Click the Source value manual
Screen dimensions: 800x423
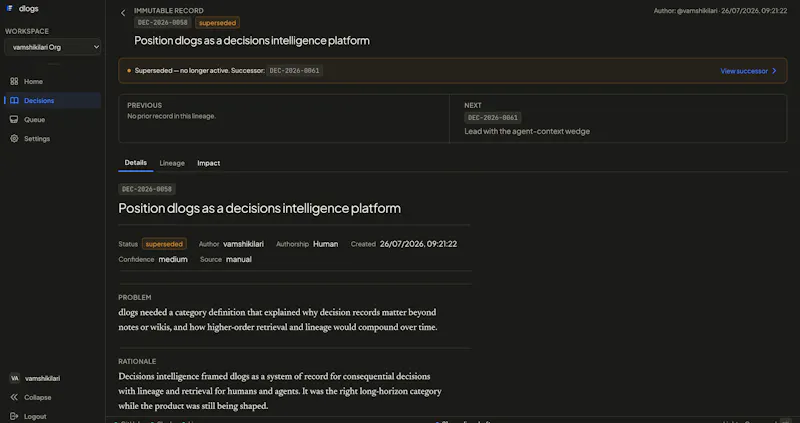[239, 259]
